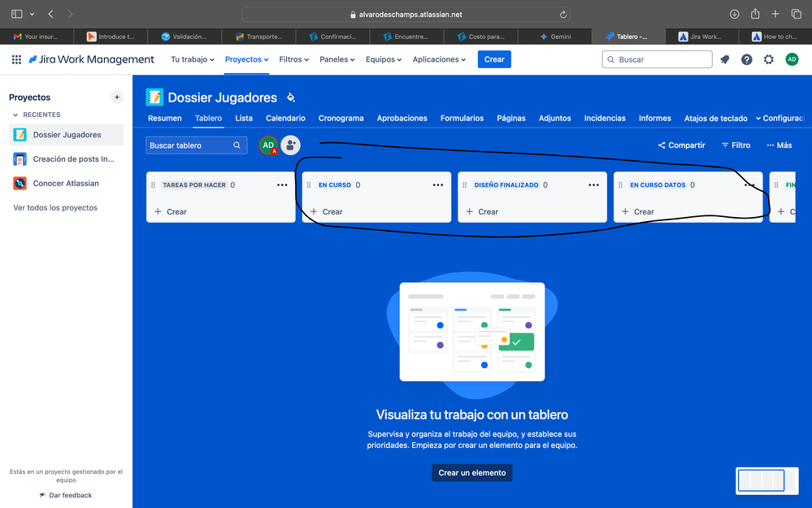Show Safari tab overview icon

(797, 14)
